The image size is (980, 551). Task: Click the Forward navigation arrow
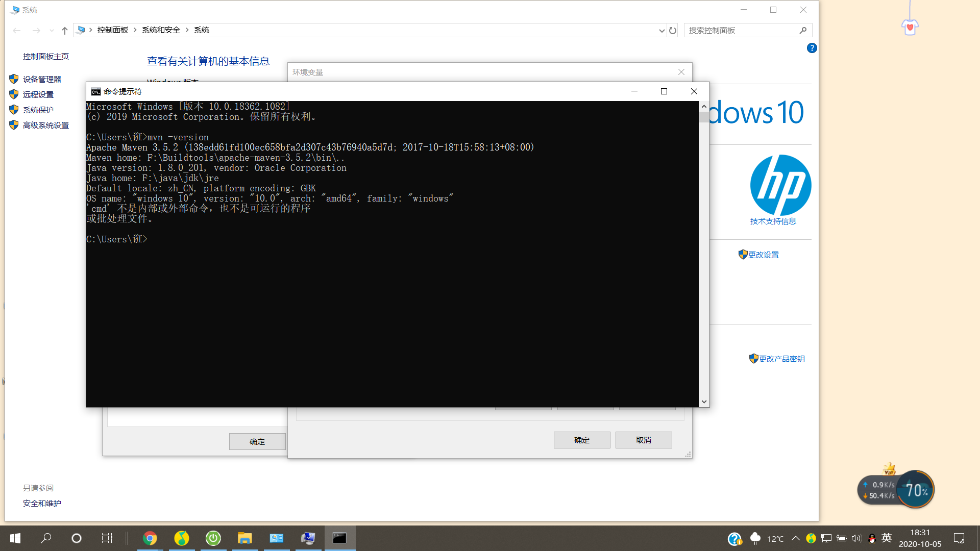(x=36, y=30)
